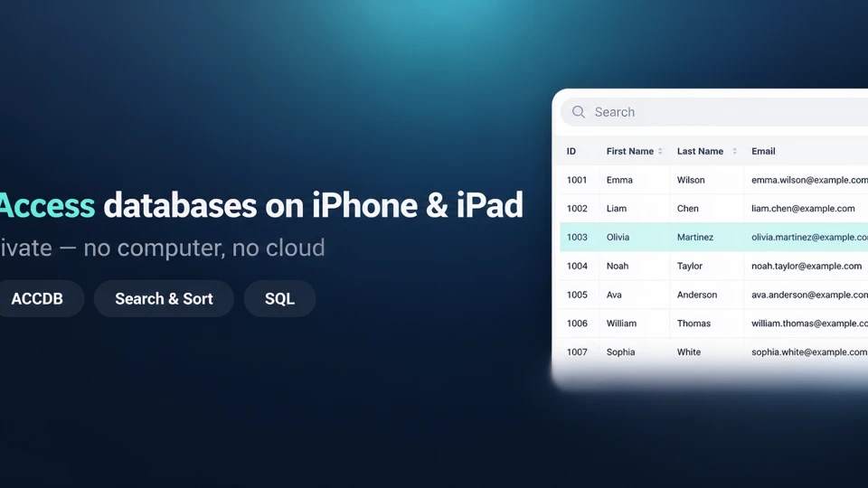Click the 'no computer, no cloud' subtitle
Screen dimensions: 868x488
click(204, 248)
